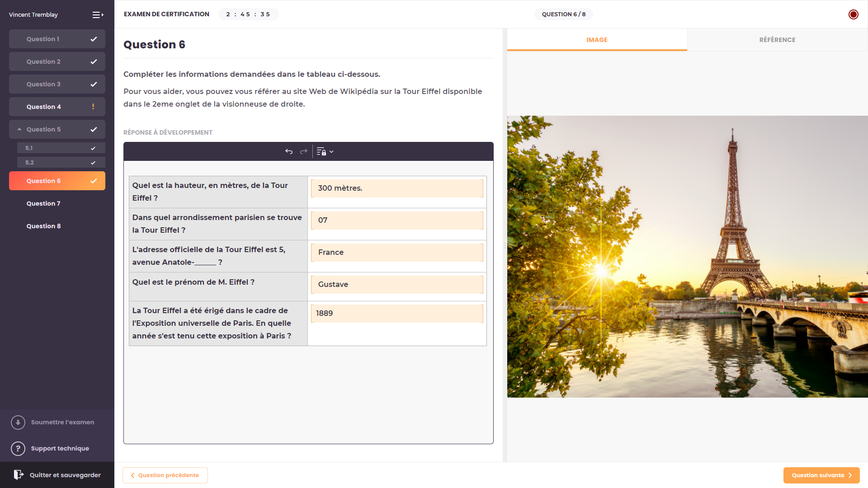Click the Soumettre l'examen download icon
The height and width of the screenshot is (488, 868).
click(x=18, y=422)
